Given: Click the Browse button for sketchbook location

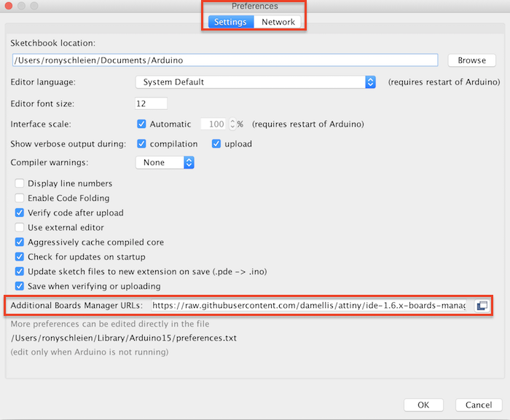Looking at the screenshot, I should [471, 60].
